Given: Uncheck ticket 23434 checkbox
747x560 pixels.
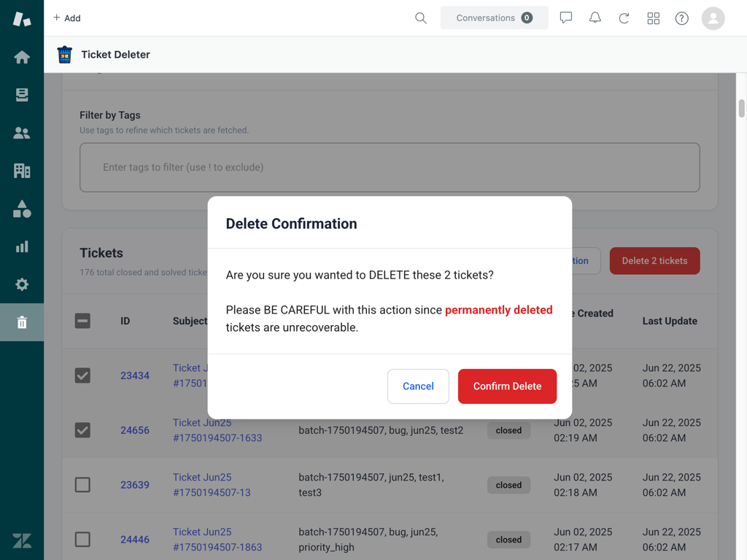Looking at the screenshot, I should click(x=82, y=376).
